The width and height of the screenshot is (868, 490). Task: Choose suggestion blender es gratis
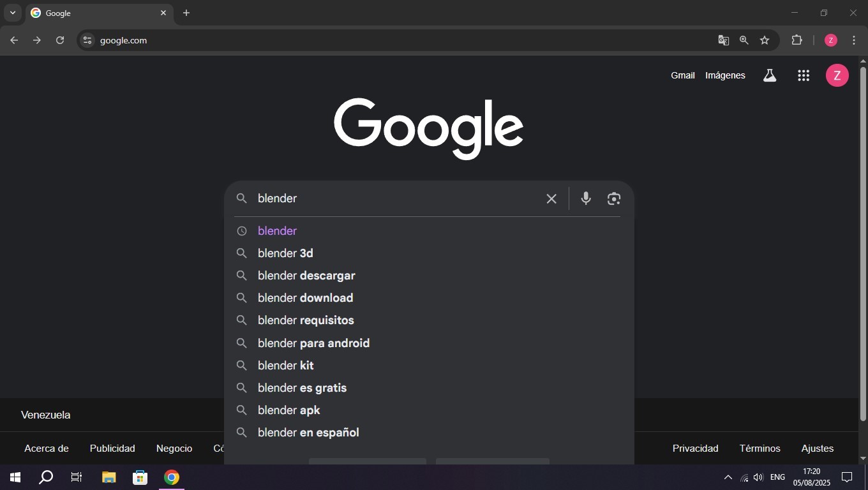click(429, 388)
